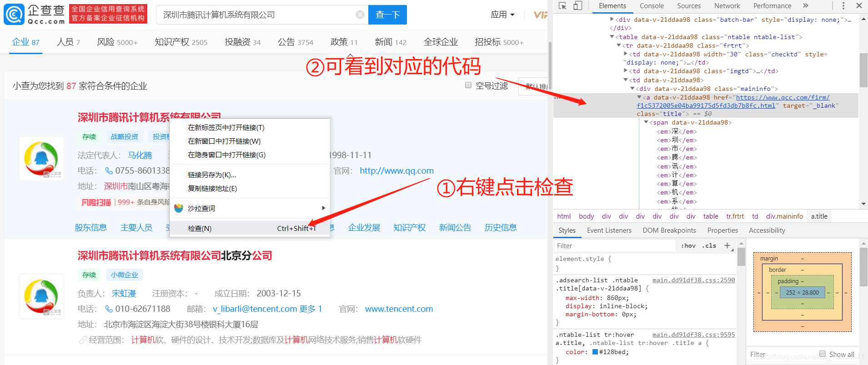Toggle the .cls class editor button
Image resolution: width=868 pixels, height=365 pixels.
(709, 245)
